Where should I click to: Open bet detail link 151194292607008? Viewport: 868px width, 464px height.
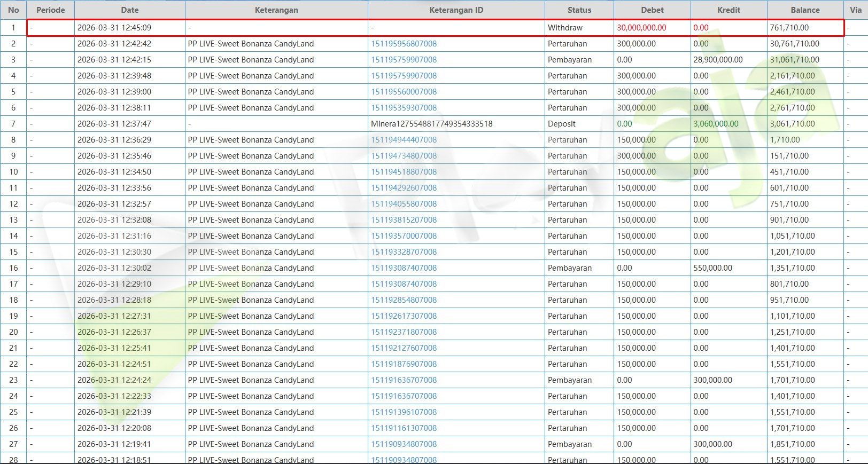click(404, 188)
